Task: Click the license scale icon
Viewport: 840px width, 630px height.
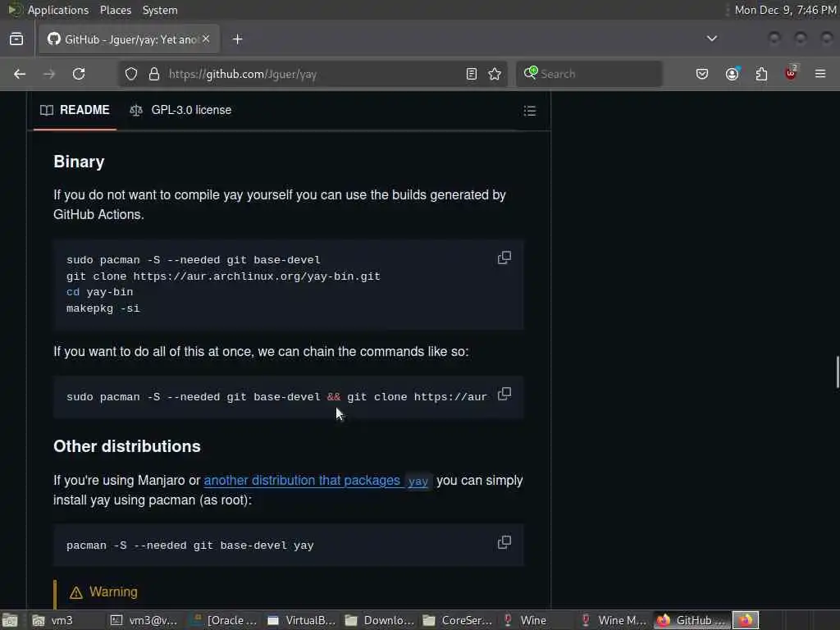Action: (x=136, y=111)
